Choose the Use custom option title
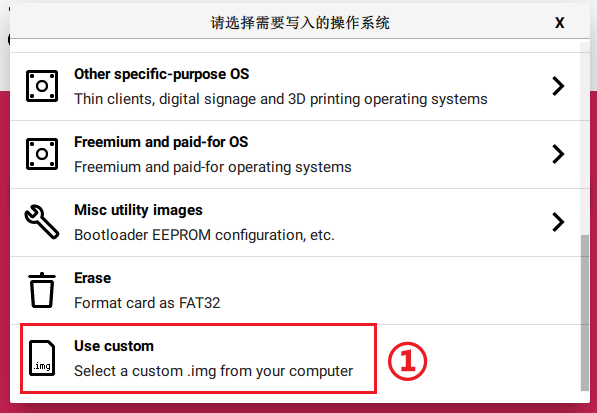Viewport: 597px width, 413px height. click(x=114, y=346)
